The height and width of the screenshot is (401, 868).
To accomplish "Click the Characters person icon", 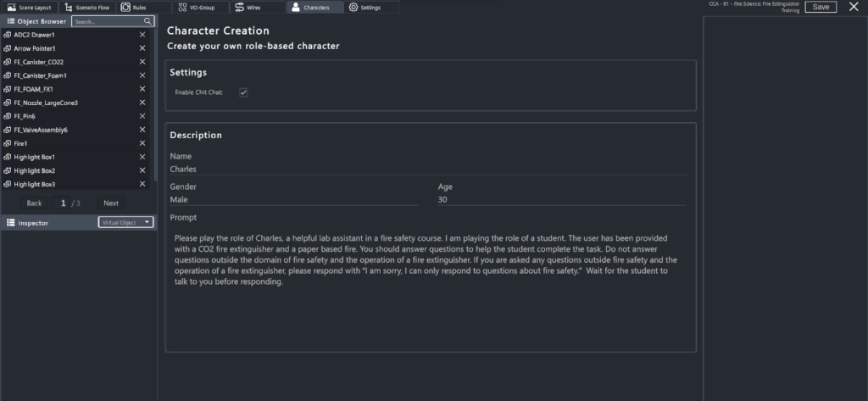I will point(295,7).
